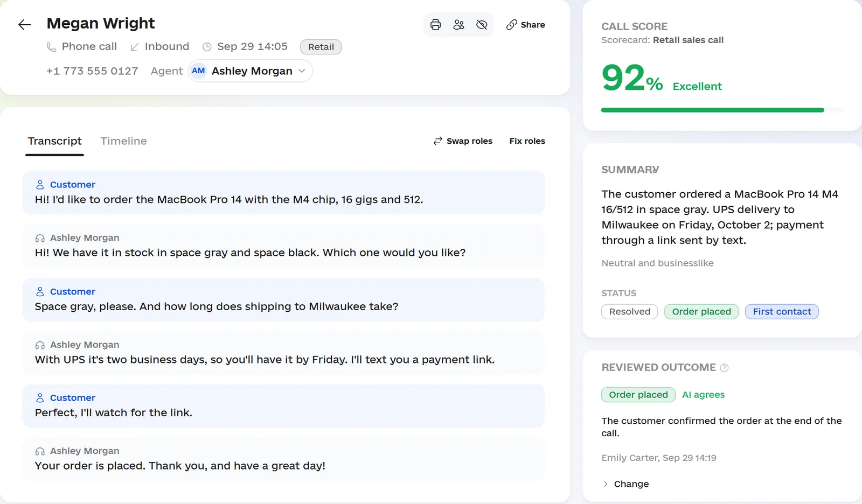Click the headset icon on the stock colors message

click(x=40, y=238)
